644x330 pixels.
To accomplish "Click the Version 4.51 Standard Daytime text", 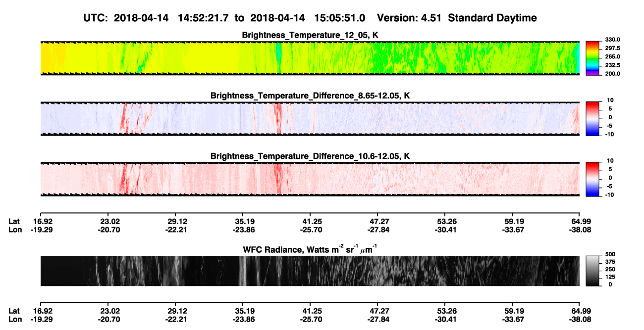I will pos(457,18).
